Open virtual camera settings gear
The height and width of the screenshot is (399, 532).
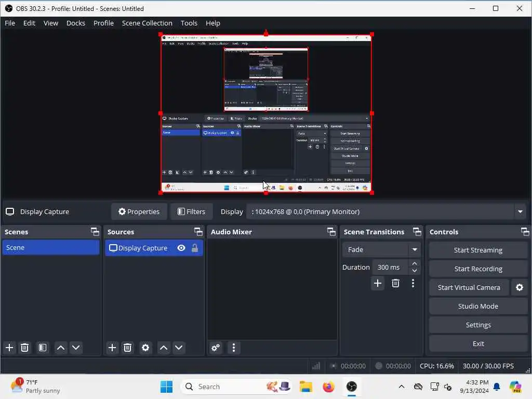520,287
